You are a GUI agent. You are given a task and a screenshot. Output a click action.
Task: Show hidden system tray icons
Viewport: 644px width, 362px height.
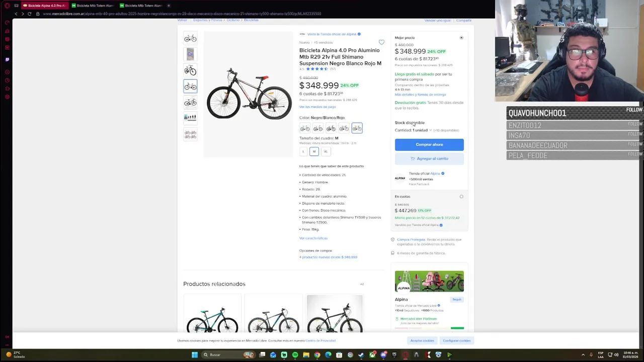click(x=583, y=355)
